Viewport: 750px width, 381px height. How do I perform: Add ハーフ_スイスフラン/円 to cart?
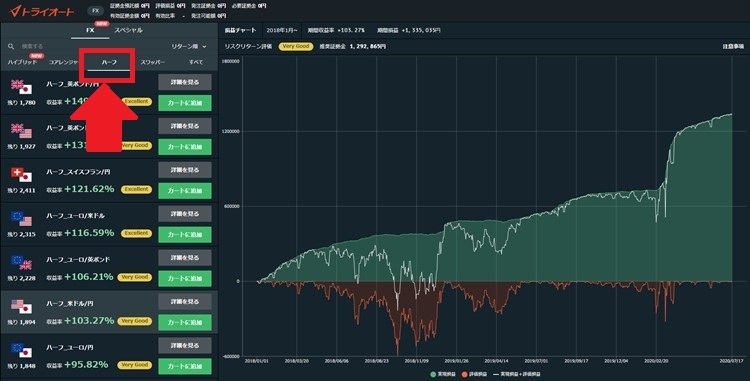[185, 191]
